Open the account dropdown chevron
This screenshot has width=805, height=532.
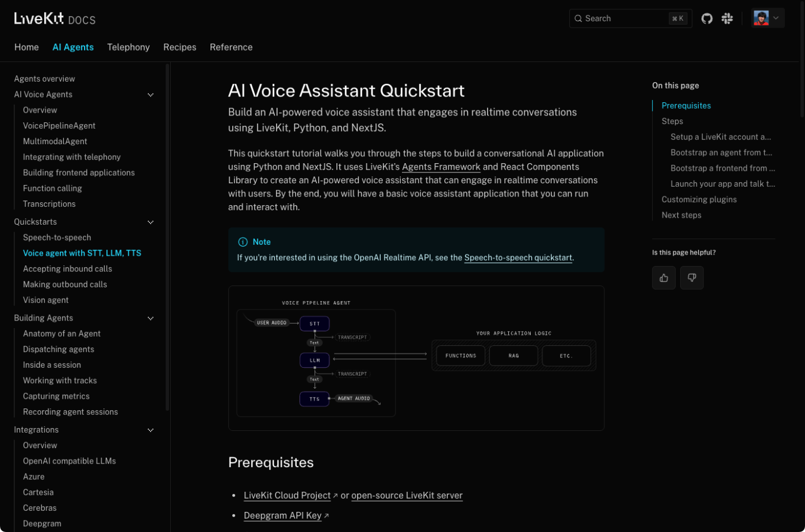776,18
